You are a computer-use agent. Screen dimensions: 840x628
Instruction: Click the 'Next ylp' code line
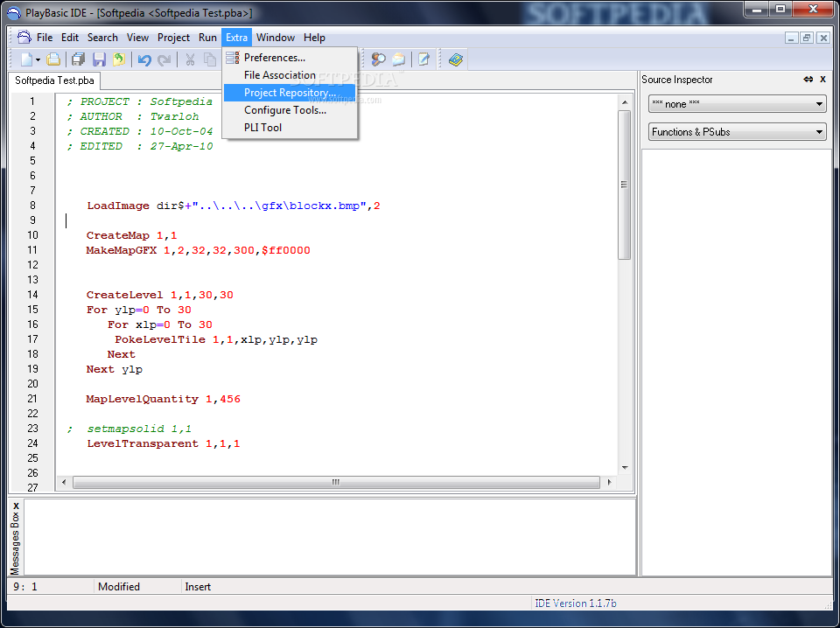click(114, 369)
